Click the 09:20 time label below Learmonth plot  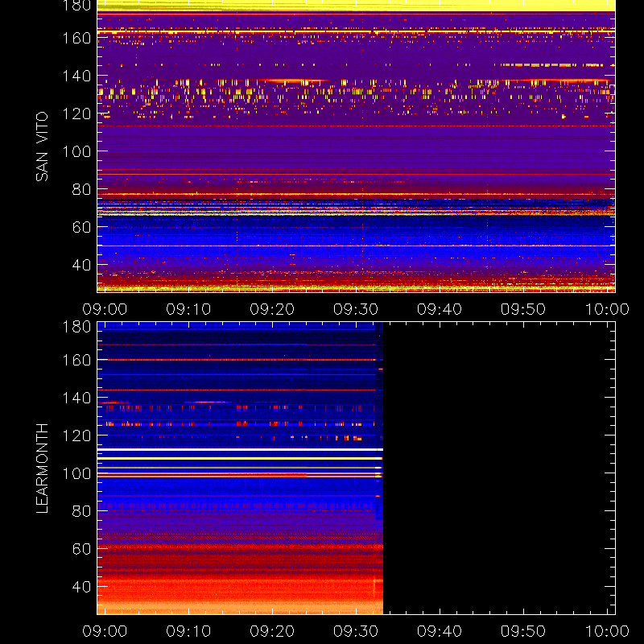tap(272, 631)
